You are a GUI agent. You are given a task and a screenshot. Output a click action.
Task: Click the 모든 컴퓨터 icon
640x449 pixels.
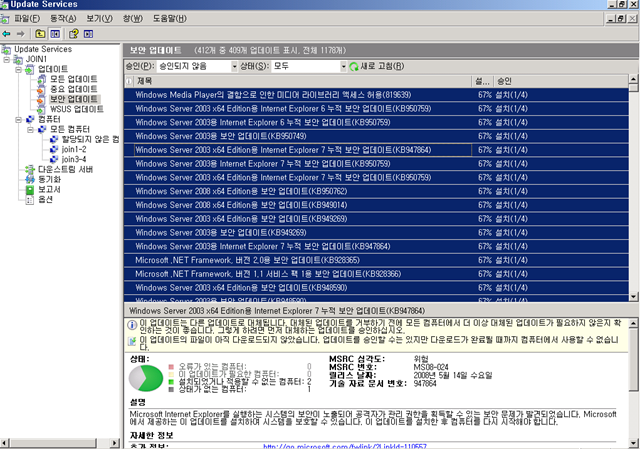point(42,129)
